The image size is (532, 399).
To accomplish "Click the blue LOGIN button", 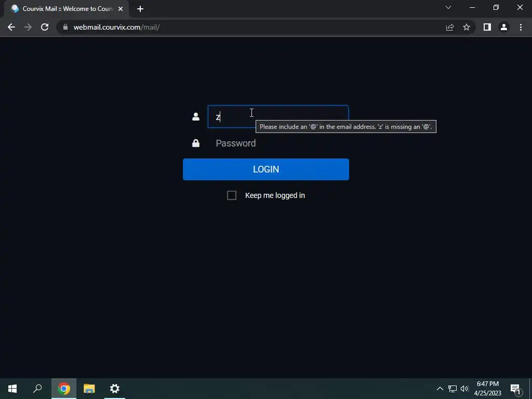I will [265, 169].
